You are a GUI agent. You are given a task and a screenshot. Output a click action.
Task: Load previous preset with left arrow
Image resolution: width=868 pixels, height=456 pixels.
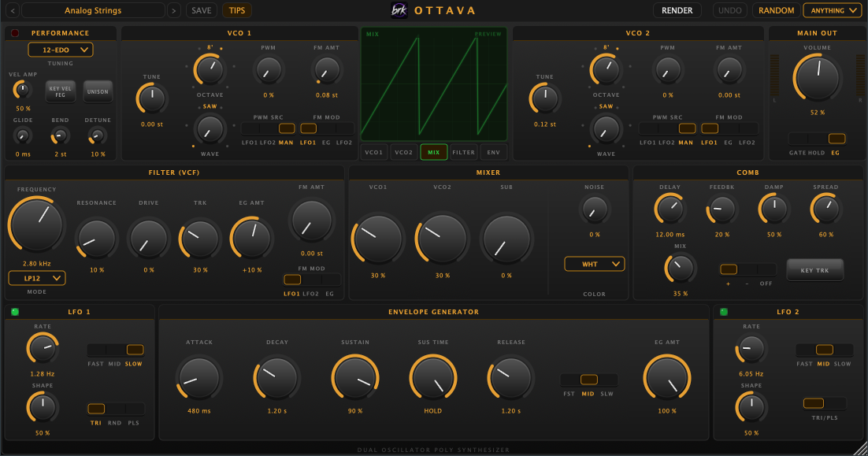[x=13, y=10]
